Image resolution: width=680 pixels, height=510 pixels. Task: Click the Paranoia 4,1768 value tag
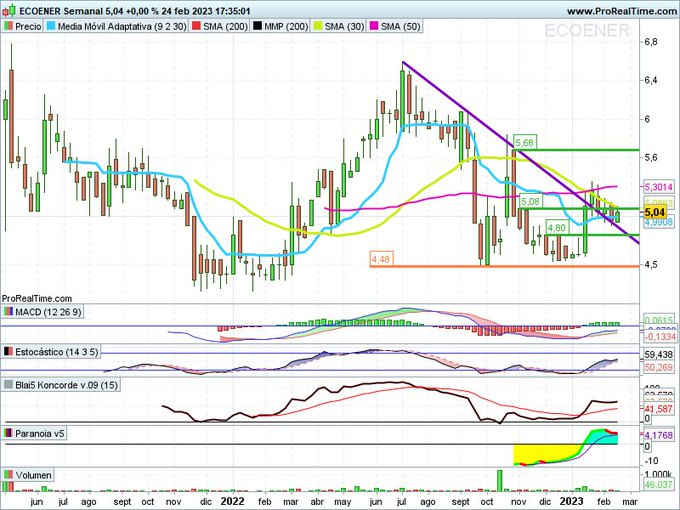tap(658, 435)
